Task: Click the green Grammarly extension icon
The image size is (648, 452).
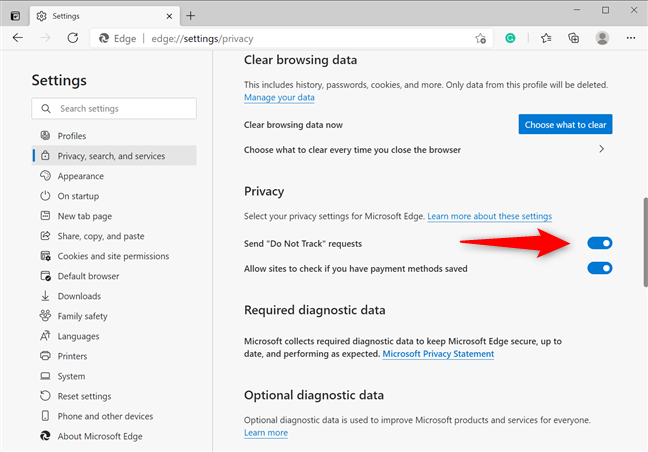Action: tap(510, 38)
